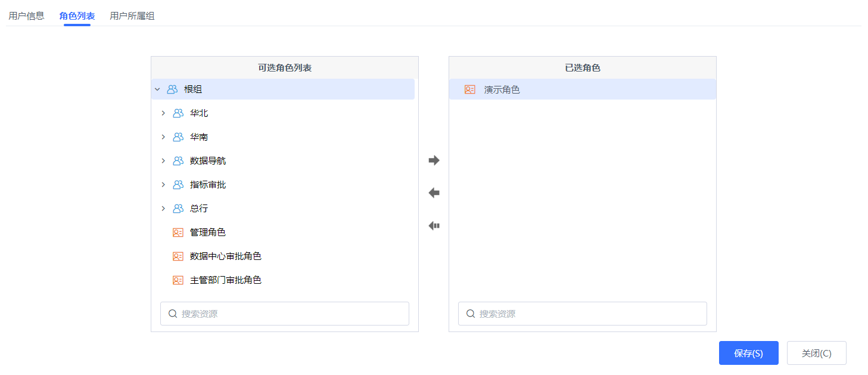Collapse the 根组 tree node
The width and height of the screenshot is (868, 375).
157,89
